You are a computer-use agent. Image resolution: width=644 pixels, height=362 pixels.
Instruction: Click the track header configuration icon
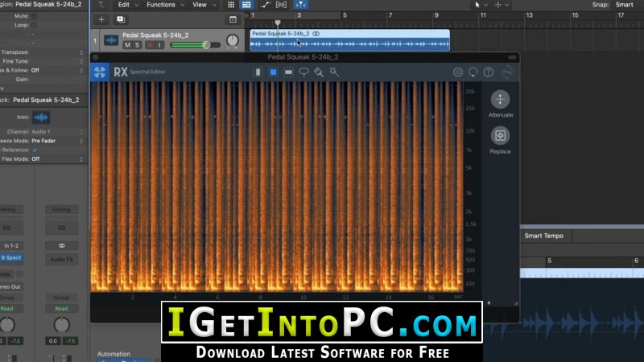click(233, 19)
